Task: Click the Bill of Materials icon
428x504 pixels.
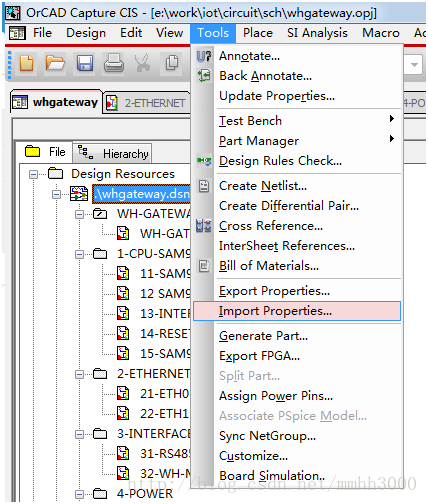Action: pos(204,266)
